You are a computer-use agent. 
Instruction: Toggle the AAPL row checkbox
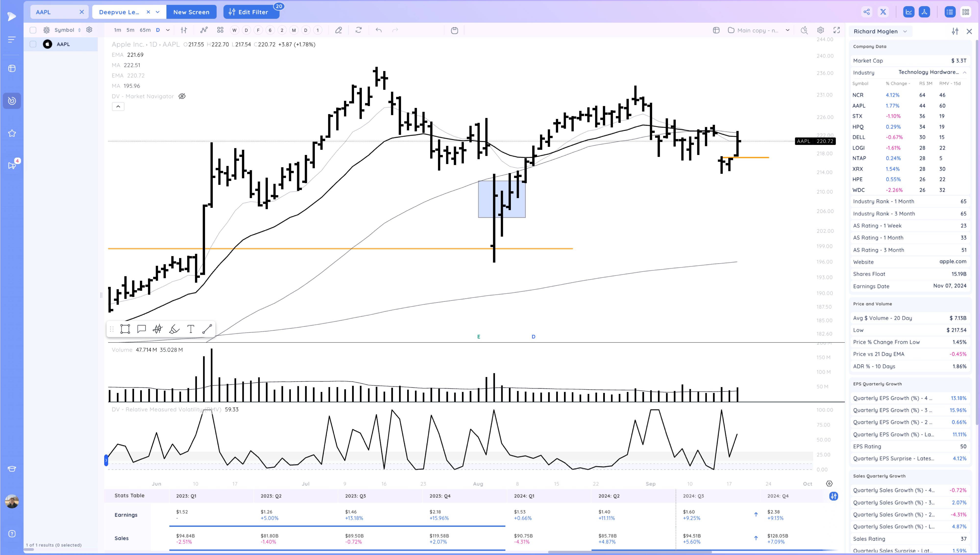coord(33,44)
